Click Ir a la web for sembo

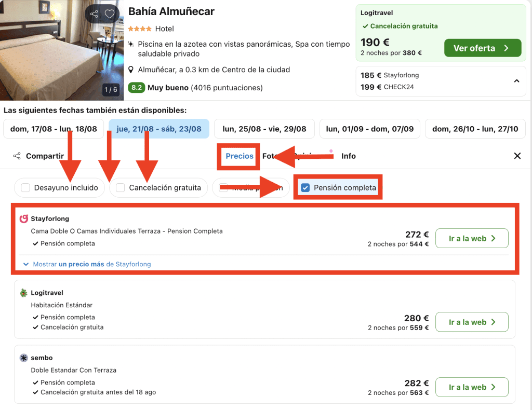tap(471, 387)
